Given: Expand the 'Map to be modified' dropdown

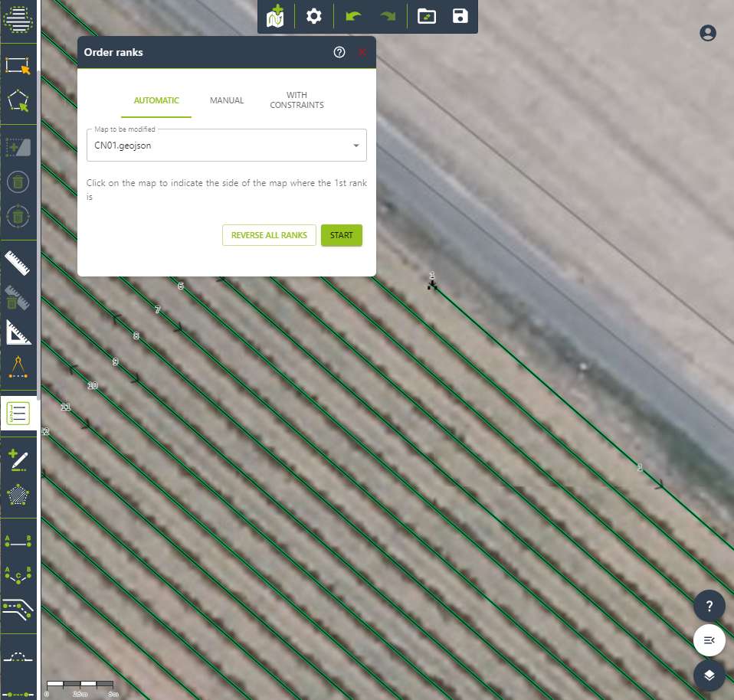Looking at the screenshot, I should 356,146.
